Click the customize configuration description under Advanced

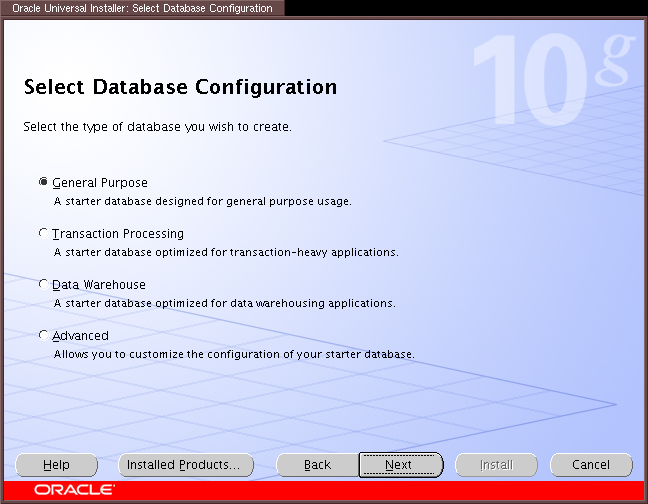click(233, 354)
